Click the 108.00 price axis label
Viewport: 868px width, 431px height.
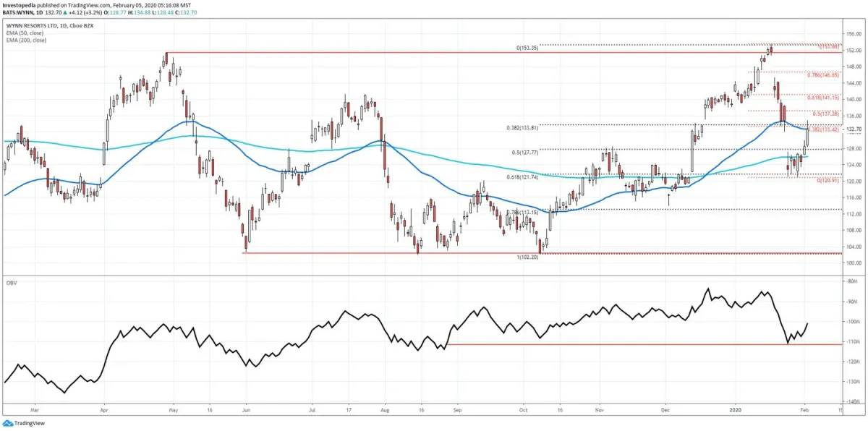coord(854,230)
